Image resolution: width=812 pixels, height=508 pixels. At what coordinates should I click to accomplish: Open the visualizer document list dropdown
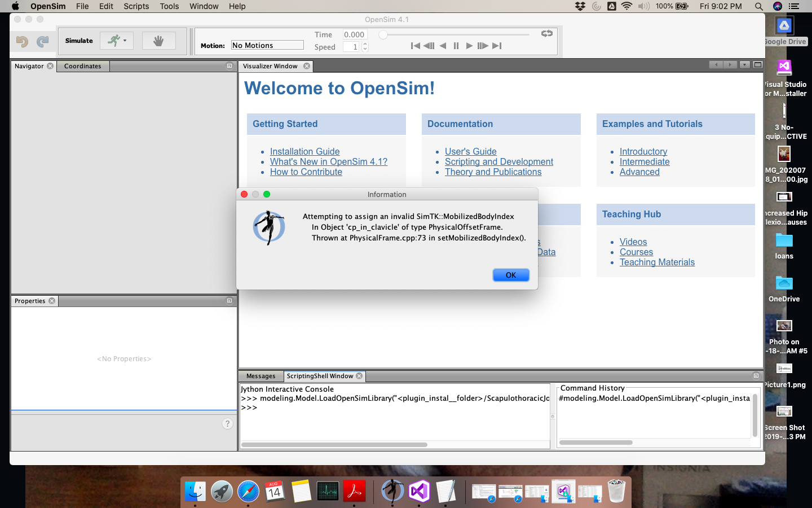pos(745,65)
